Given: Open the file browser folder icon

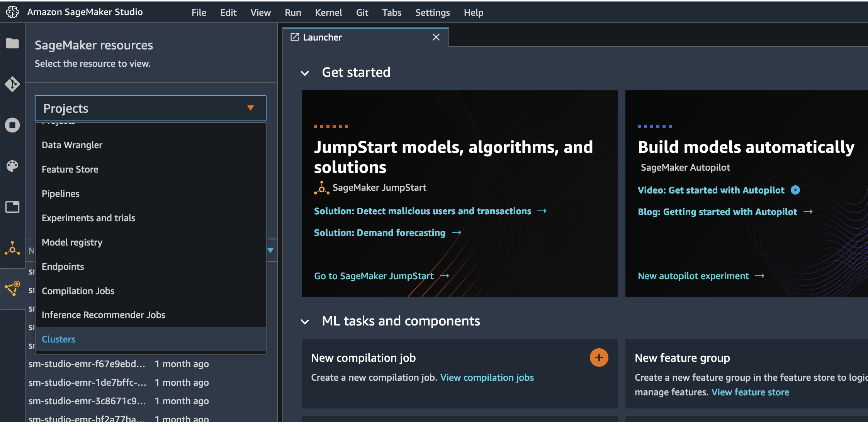Looking at the screenshot, I should [12, 43].
